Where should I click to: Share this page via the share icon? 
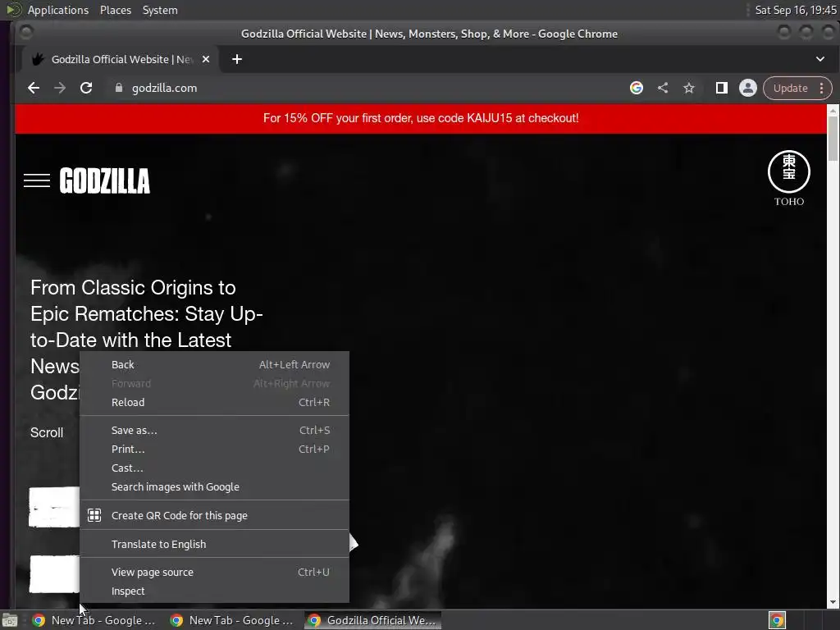(x=663, y=88)
